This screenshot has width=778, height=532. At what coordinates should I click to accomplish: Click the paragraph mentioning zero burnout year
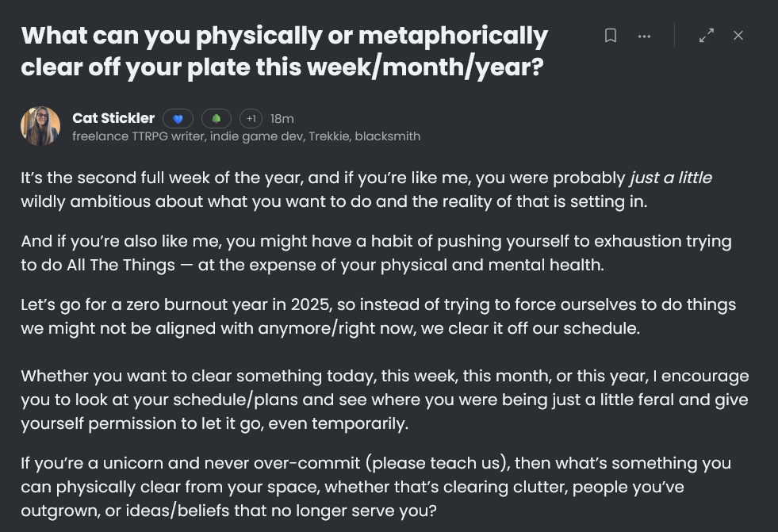(x=378, y=316)
